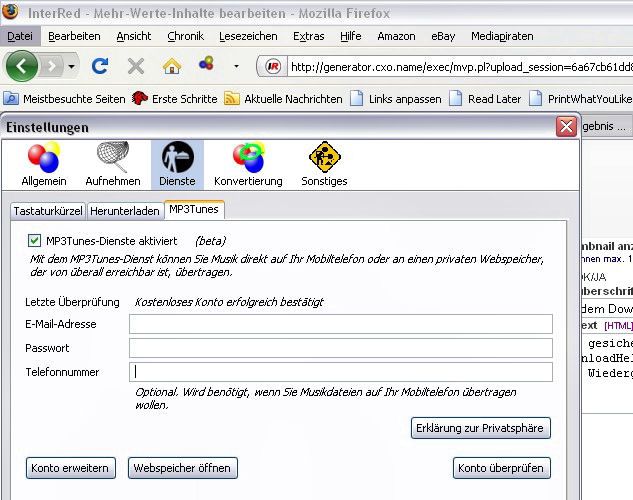Click into the Telefonnummer field
Screen dimensions: 633x500
pyautogui.click(x=341, y=372)
